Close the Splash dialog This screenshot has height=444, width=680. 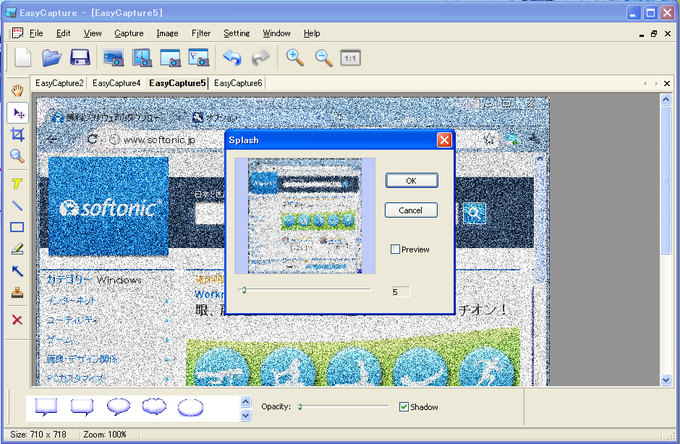point(444,140)
